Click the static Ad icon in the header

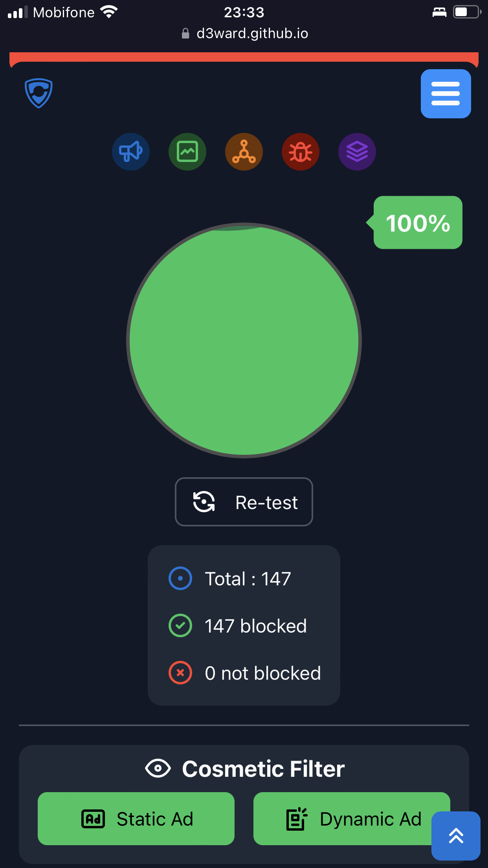click(93, 93)
